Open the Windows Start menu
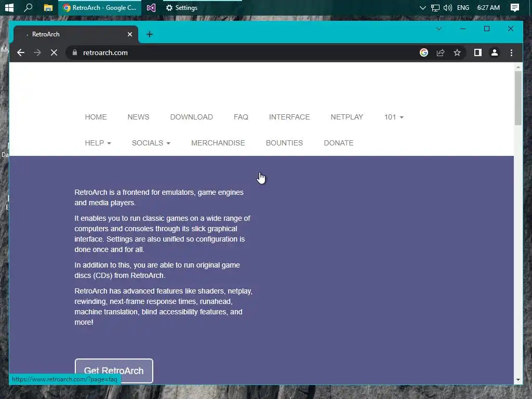Screen dimensions: 532x399 9,7
